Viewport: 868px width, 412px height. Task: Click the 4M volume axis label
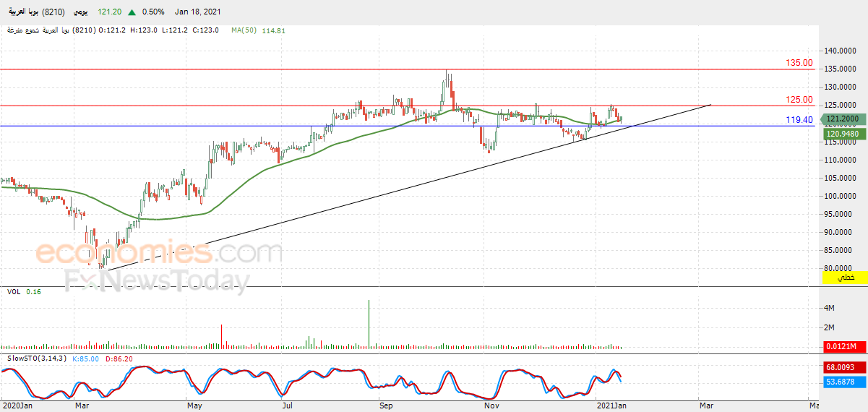pos(830,308)
